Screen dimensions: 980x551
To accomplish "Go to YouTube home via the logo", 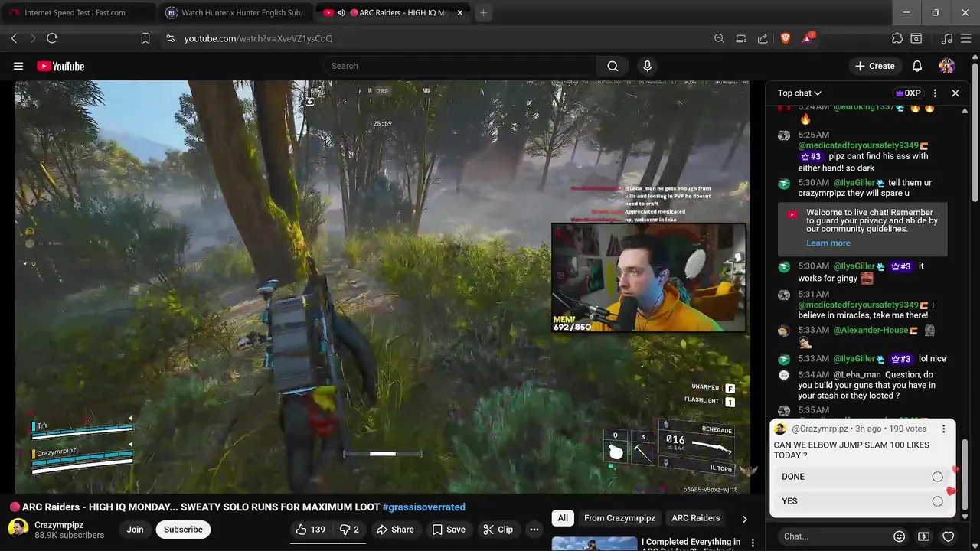I will click(60, 67).
